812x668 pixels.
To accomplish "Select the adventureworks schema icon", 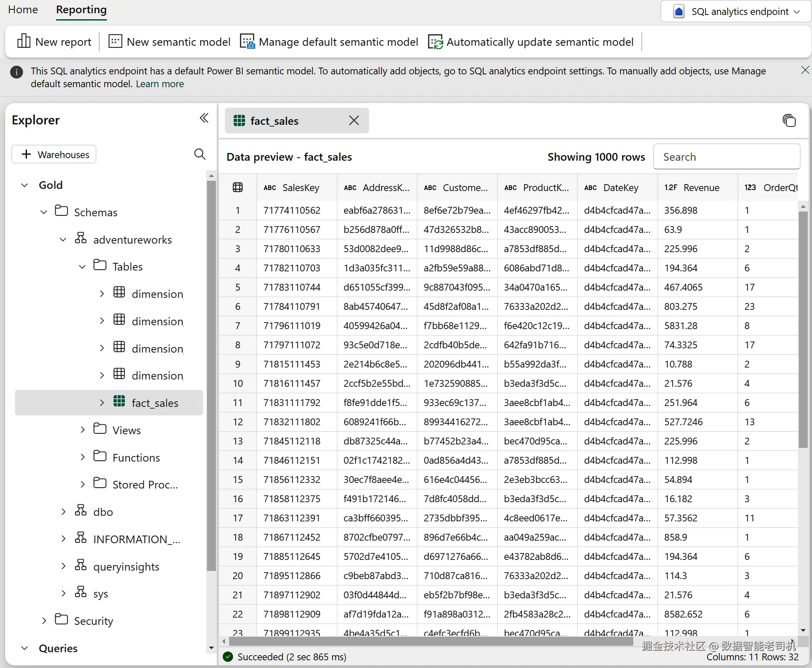I will [80, 238].
